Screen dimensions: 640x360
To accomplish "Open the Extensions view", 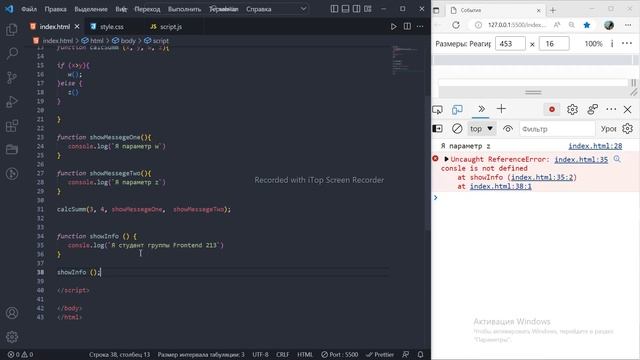I will click(x=12, y=125).
